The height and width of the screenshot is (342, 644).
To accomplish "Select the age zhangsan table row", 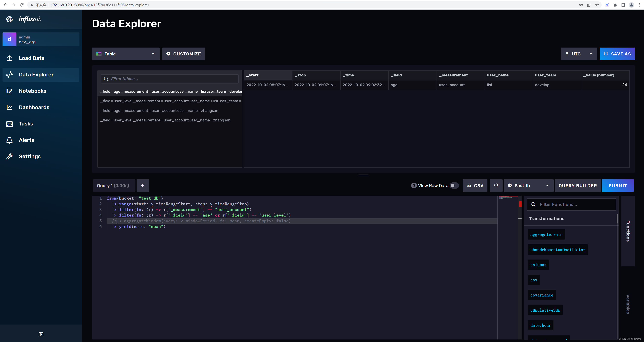I will [x=170, y=111].
